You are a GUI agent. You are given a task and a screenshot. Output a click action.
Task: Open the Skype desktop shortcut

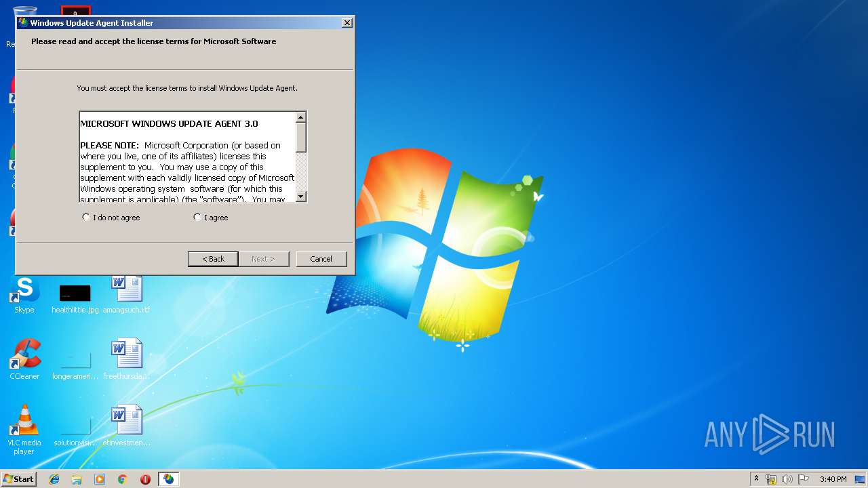tap(24, 295)
